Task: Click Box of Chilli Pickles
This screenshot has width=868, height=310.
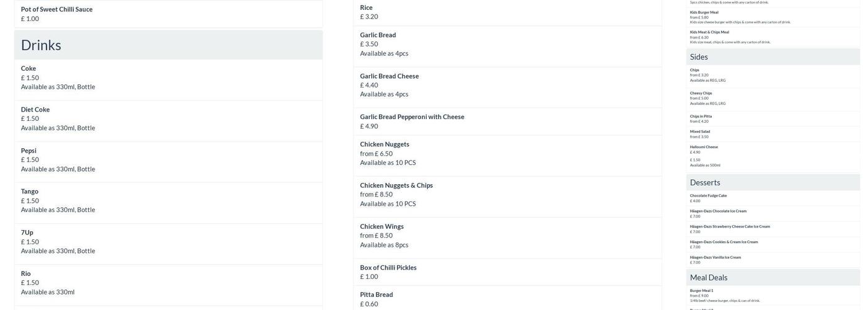Action: click(388, 268)
